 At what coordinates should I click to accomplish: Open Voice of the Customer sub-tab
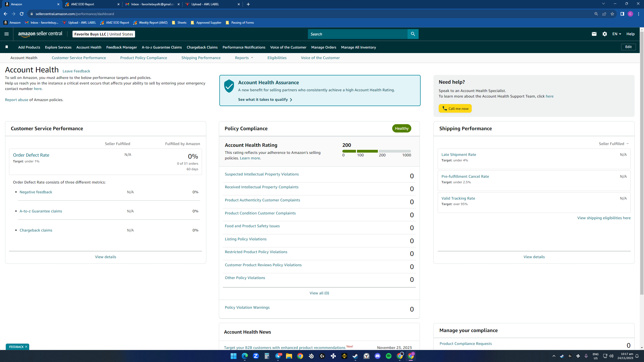point(320,58)
